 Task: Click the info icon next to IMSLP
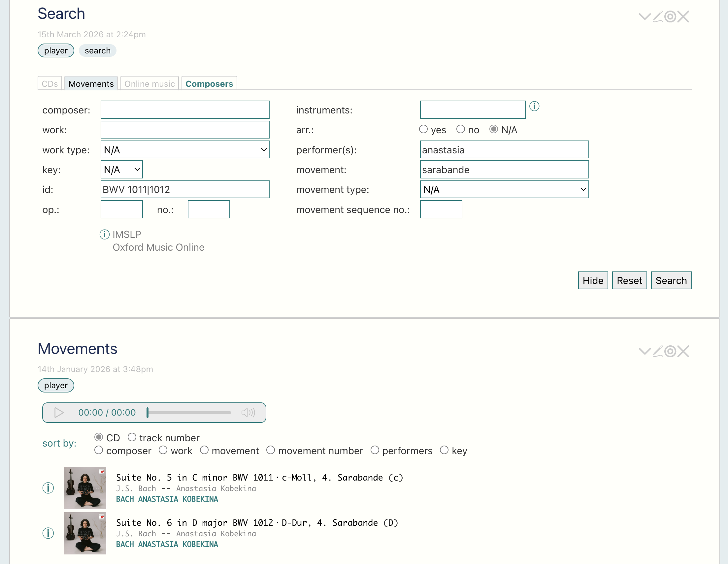tap(104, 235)
